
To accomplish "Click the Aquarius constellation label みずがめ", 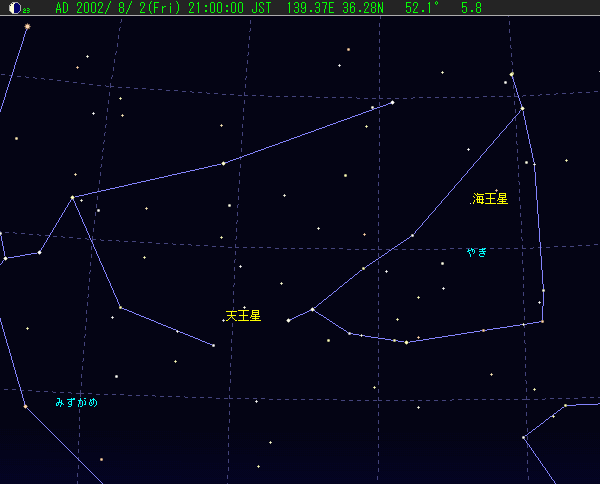I will coord(77,403).
